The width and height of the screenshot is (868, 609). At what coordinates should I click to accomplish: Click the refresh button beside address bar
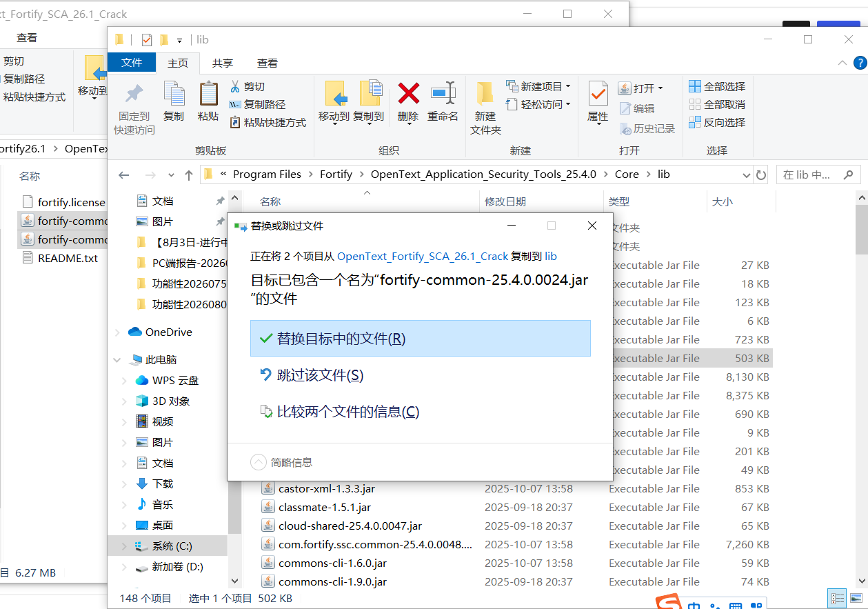point(761,175)
